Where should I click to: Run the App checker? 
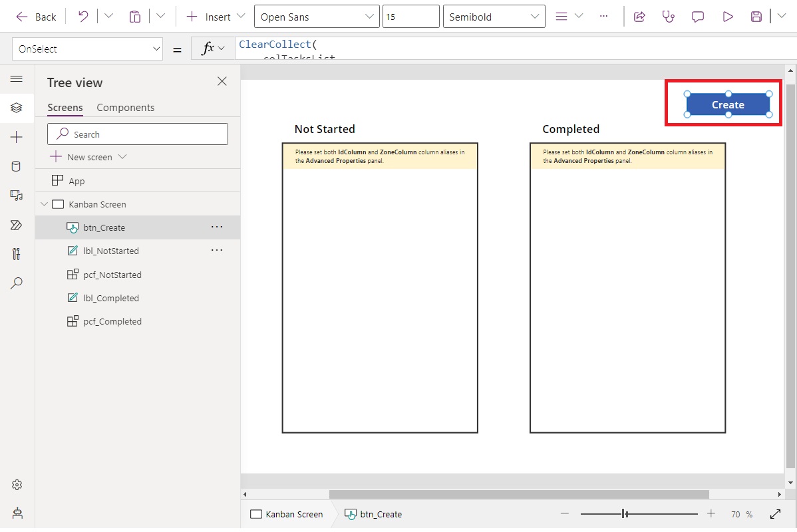tap(668, 16)
